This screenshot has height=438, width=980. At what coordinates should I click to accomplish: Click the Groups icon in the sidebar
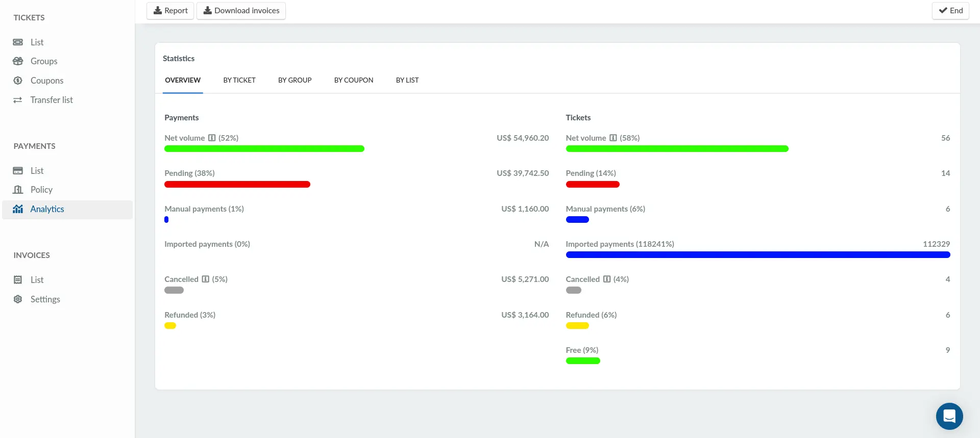pos(18,61)
